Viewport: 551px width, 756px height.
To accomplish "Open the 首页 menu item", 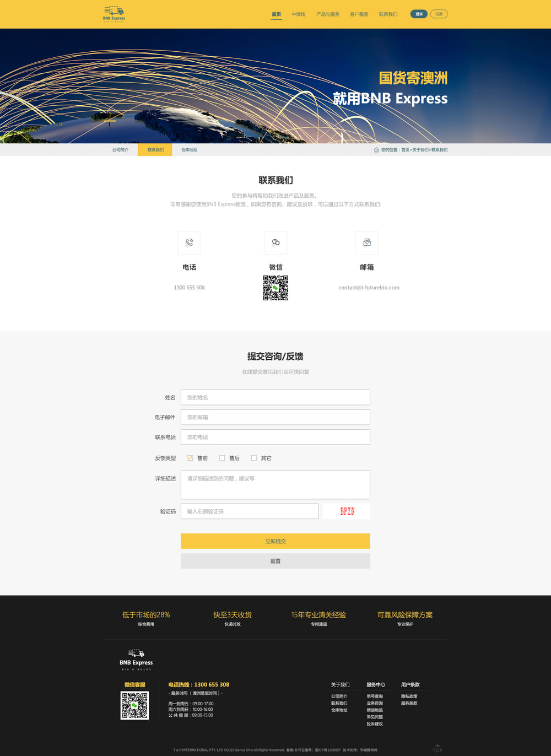I will coord(276,14).
